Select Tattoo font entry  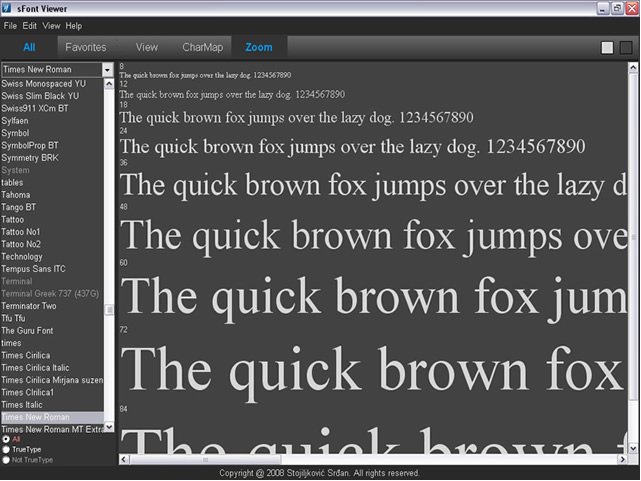[52, 219]
